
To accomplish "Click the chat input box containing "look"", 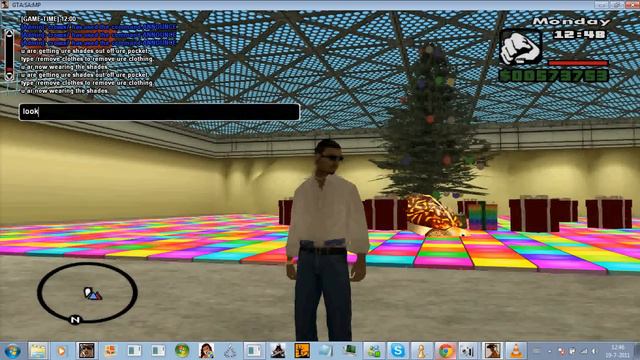I will point(159,112).
